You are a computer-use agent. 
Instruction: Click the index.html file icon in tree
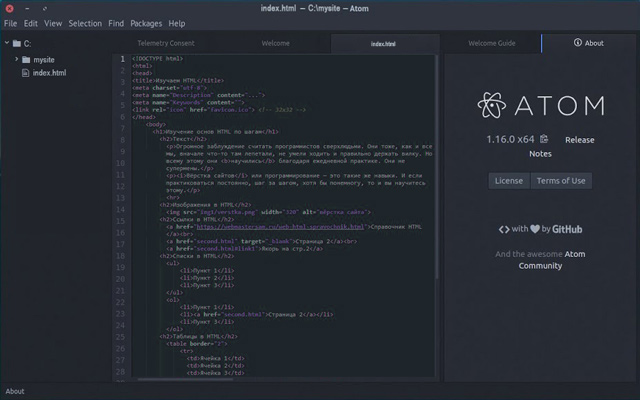coord(25,73)
